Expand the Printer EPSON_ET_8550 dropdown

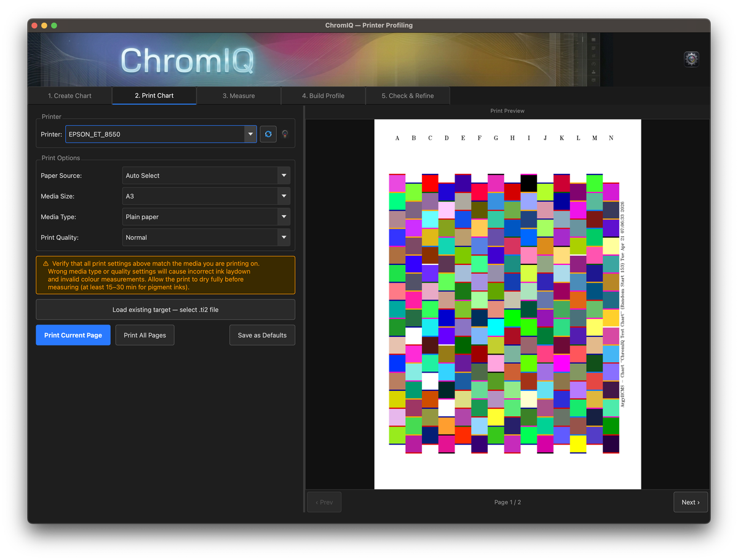(x=250, y=134)
